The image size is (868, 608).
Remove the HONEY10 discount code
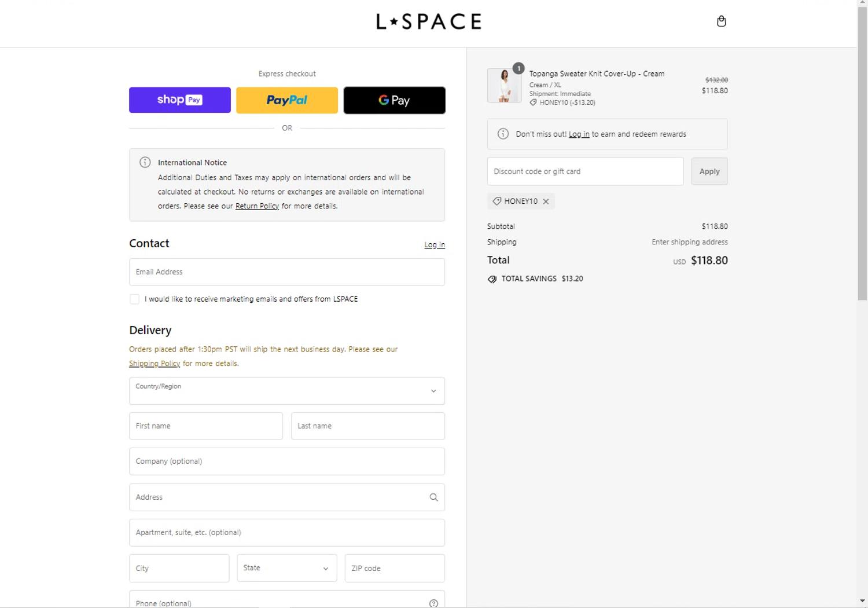[546, 202]
